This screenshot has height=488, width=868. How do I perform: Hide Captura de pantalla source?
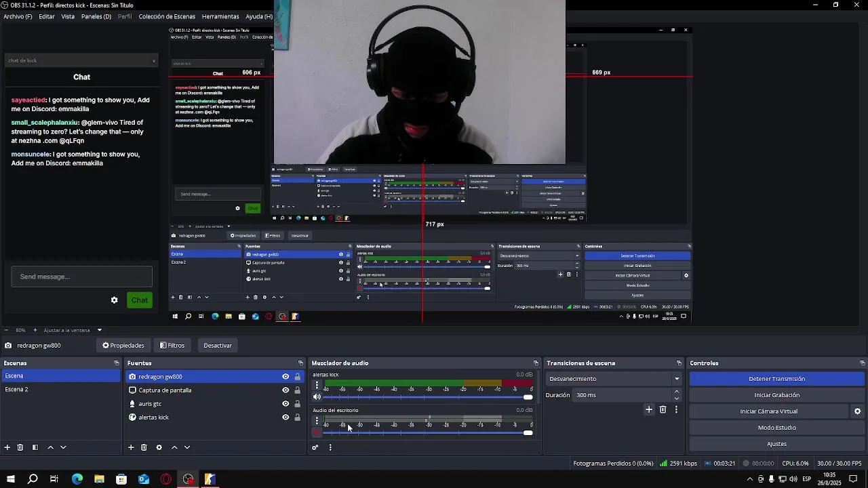point(285,390)
